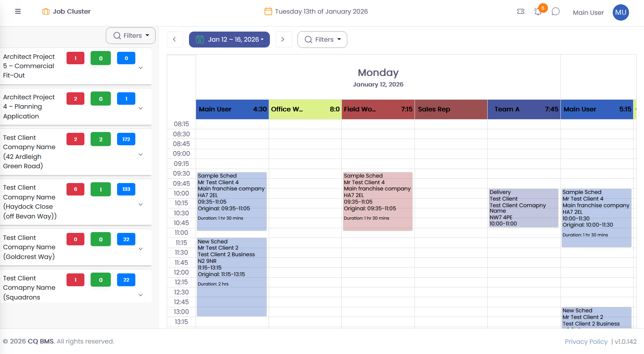Open the sidebar Filters dropdown
Screen dimensions: 644x354
[x=130, y=35]
